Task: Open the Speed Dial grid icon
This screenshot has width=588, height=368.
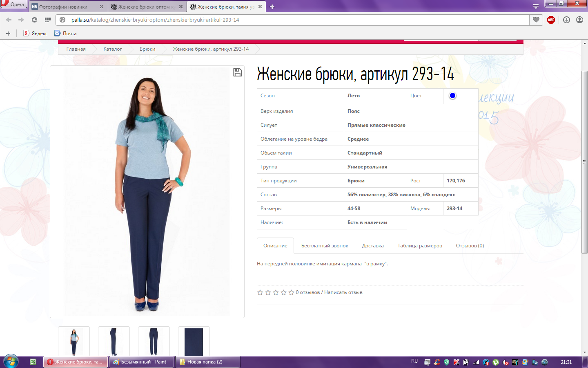Action: [48, 20]
